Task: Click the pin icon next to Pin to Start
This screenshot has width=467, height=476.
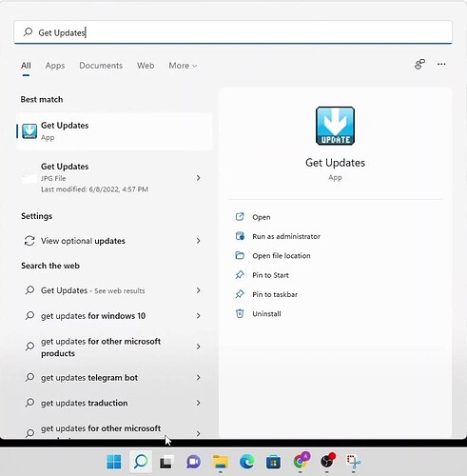Action: pyautogui.click(x=240, y=275)
